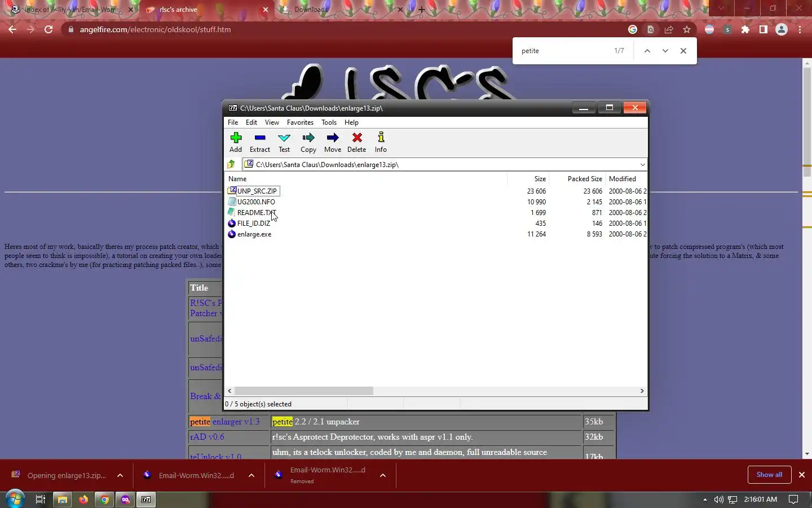Viewport: 812px width, 508px height.
Task: Click the 7-Zip horizontal scrollbar thumb
Action: coord(303,391)
